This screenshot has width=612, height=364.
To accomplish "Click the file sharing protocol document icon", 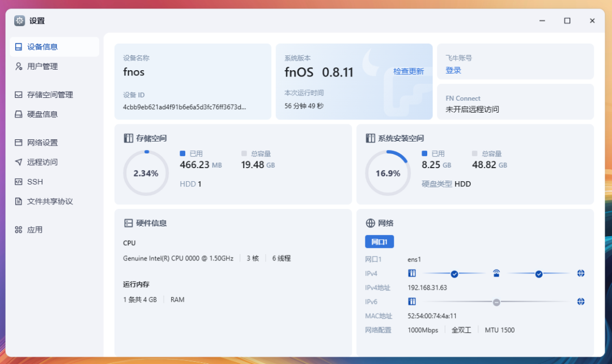I will [x=18, y=201].
